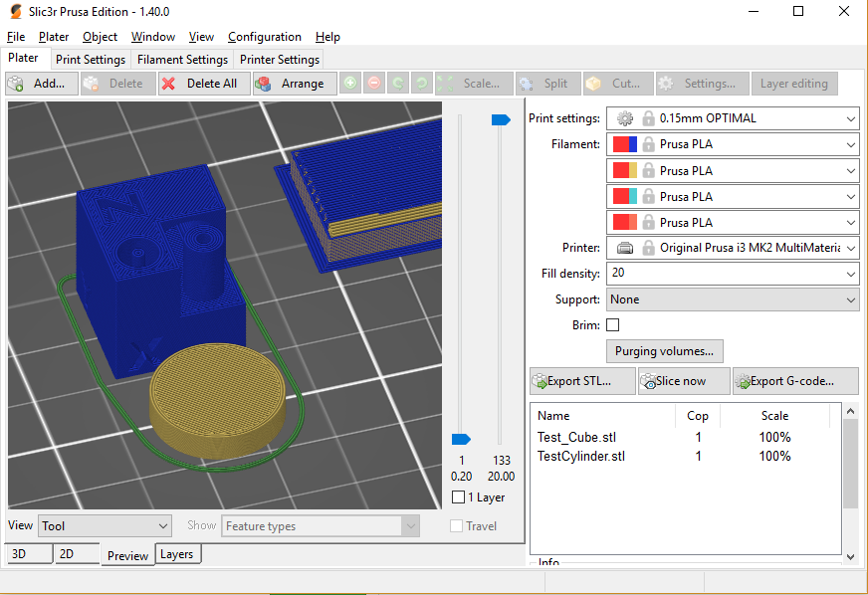Click the Slice now button
868x595 pixels.
[x=684, y=381]
